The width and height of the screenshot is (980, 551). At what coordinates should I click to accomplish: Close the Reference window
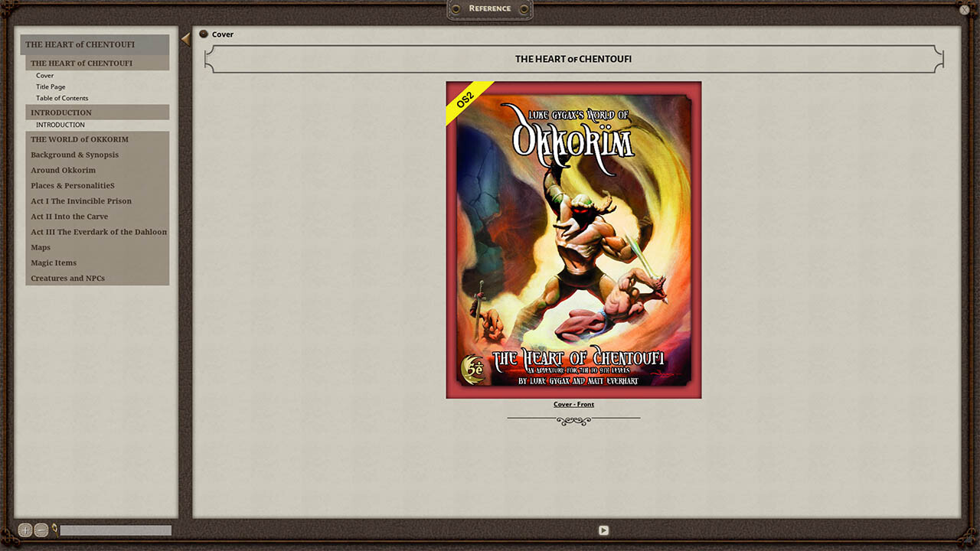[x=965, y=10]
